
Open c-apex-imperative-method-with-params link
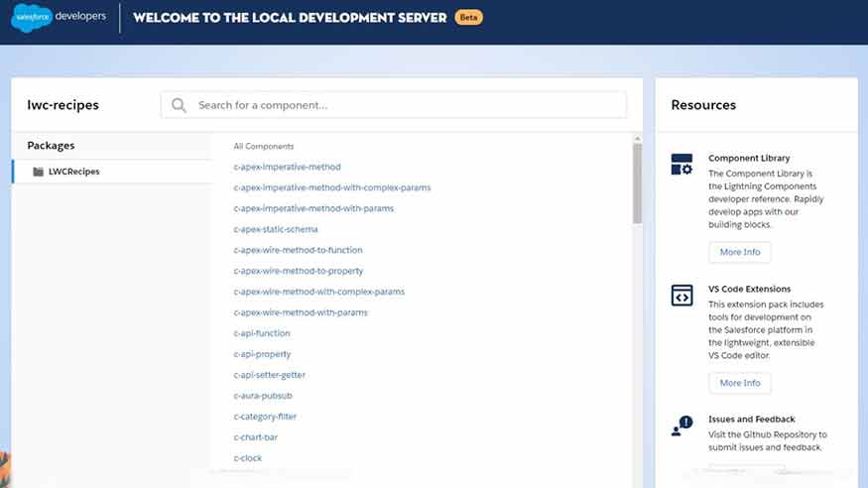click(x=313, y=208)
